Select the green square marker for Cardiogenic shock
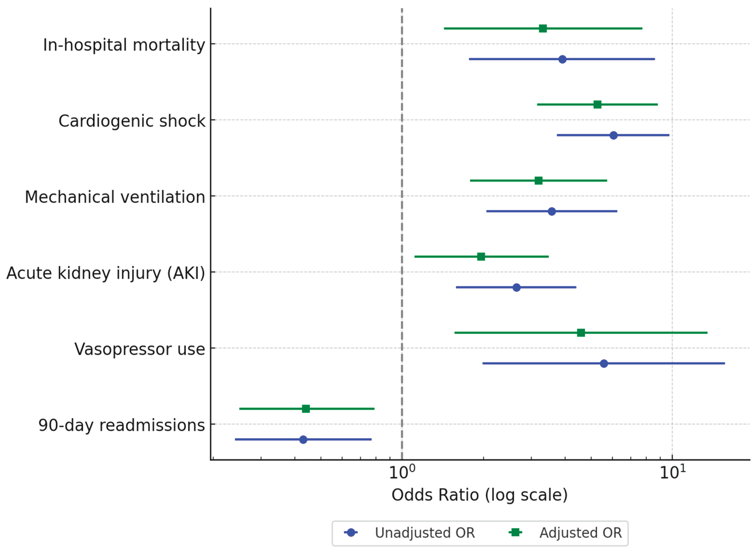 coord(597,104)
